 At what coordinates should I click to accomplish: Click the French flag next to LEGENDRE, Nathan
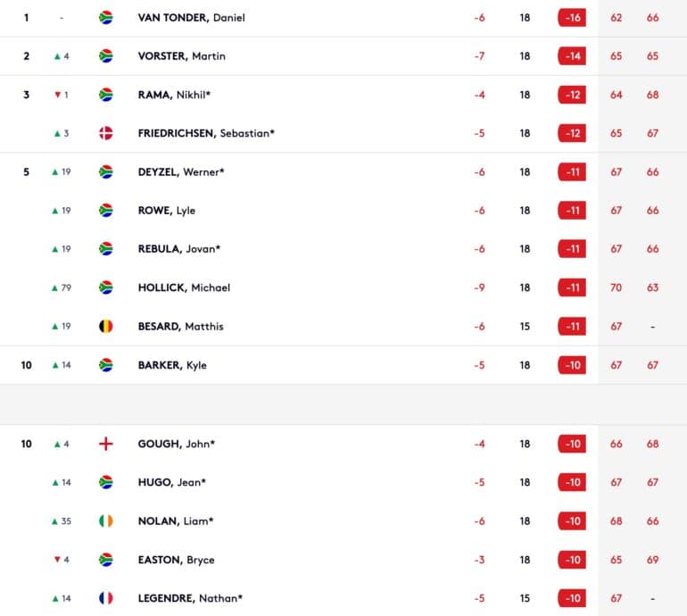point(105,598)
